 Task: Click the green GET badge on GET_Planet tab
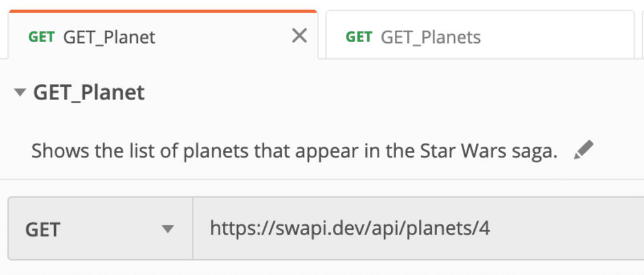[42, 37]
